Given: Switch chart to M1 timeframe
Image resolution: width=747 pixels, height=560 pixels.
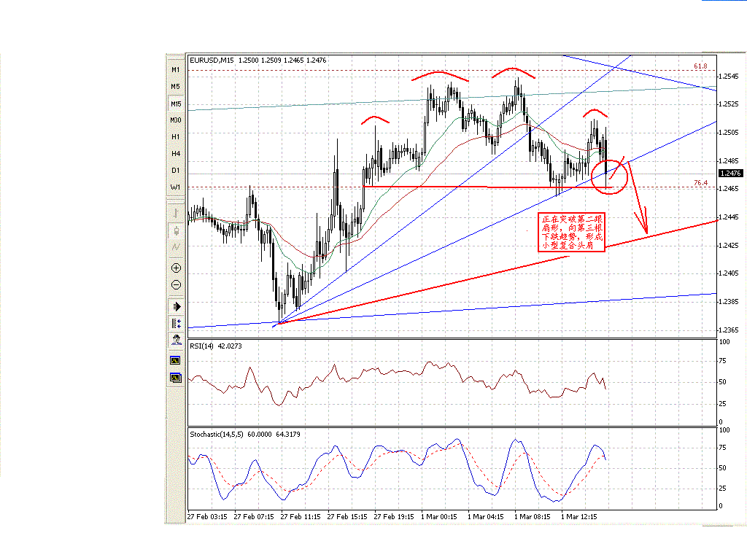Looking at the screenshot, I should [x=176, y=69].
